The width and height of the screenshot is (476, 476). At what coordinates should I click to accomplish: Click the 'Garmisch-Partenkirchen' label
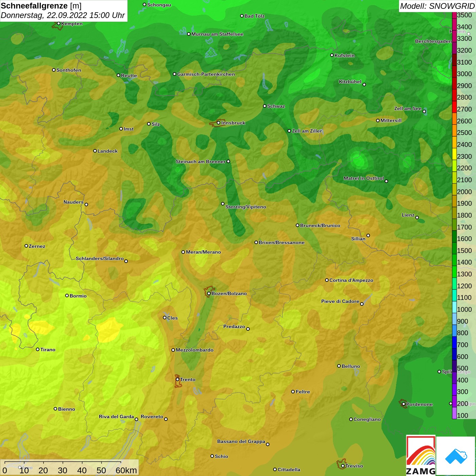pos(206,74)
